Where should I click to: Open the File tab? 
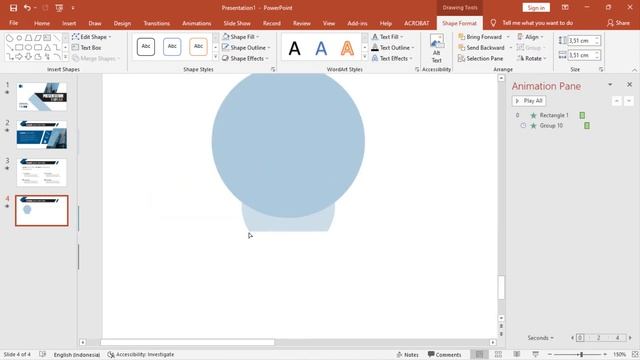point(13,23)
